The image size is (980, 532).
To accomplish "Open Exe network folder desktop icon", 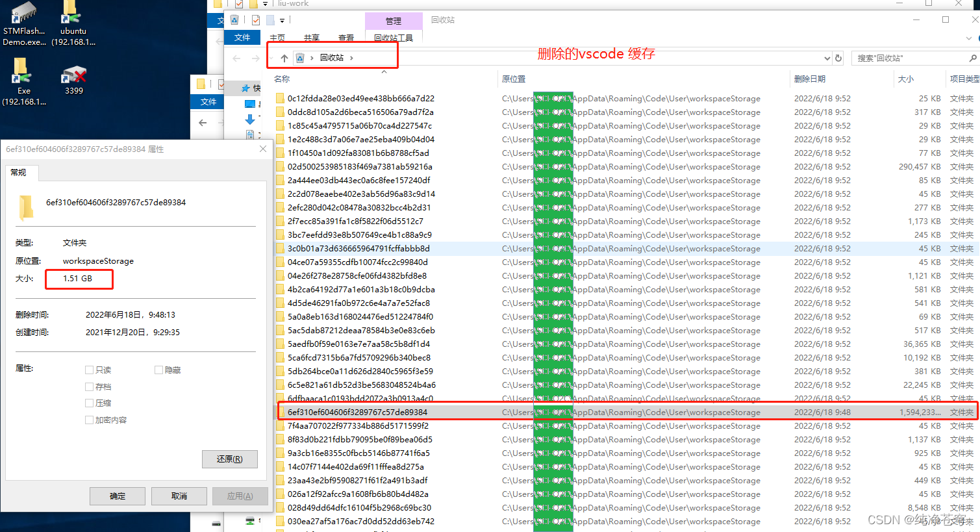I will click(x=24, y=82).
